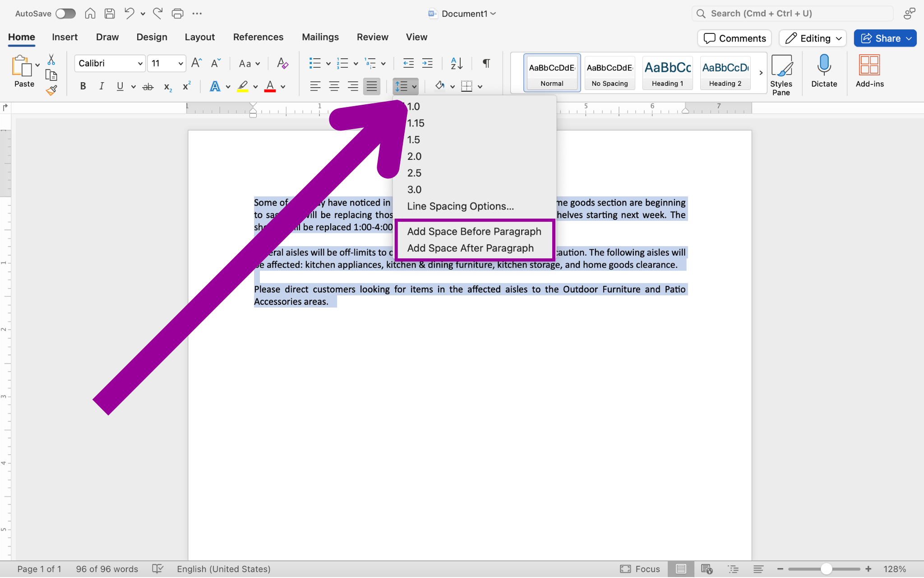The height and width of the screenshot is (578, 924).
Task: Start Dictate with the microphone icon
Action: (x=824, y=70)
